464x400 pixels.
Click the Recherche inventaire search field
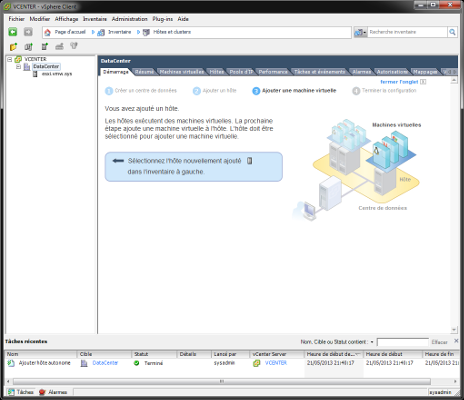click(x=407, y=32)
